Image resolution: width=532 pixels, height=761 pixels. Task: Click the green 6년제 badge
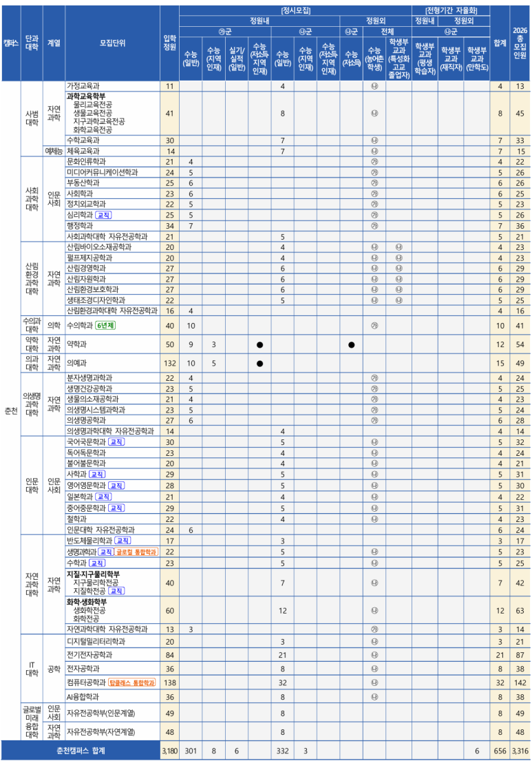point(105,326)
